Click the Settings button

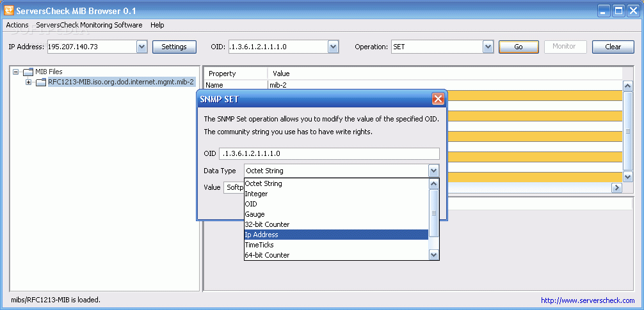174,47
